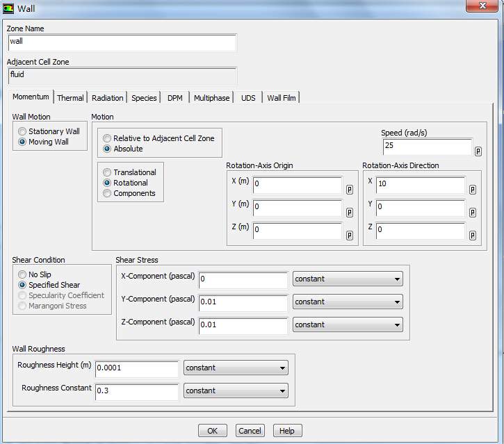Click the Cancel button
The height and width of the screenshot is (444, 504).
tap(250, 431)
